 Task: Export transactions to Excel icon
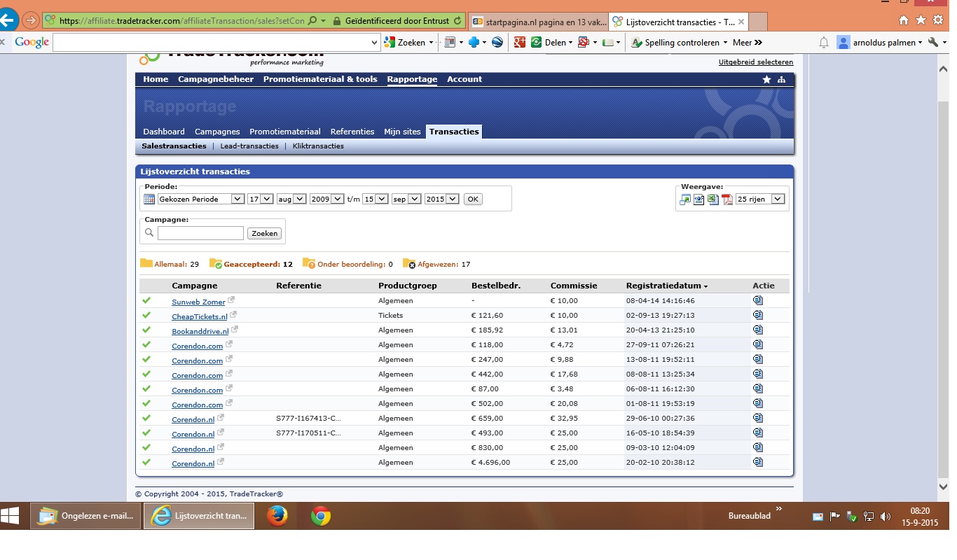pos(713,199)
